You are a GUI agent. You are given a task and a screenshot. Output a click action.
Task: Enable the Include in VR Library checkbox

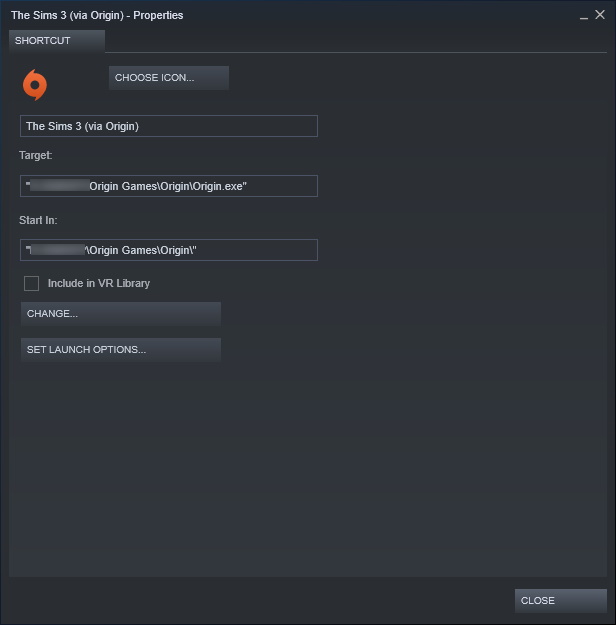(32, 284)
